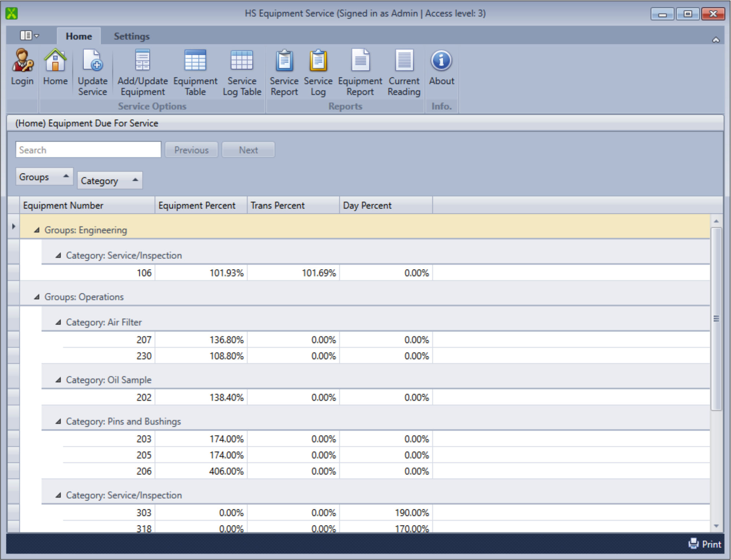
Task: Click the scrollbar down arrow
Action: pos(716,526)
